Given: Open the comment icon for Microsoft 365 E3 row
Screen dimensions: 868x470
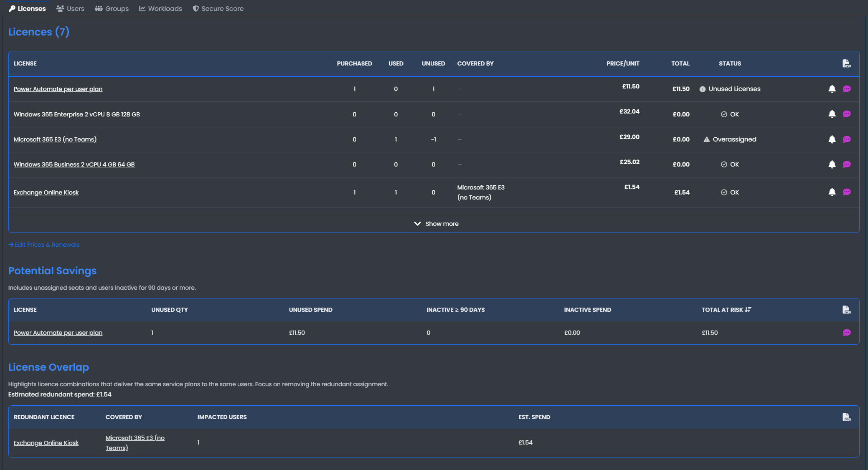Looking at the screenshot, I should (847, 139).
